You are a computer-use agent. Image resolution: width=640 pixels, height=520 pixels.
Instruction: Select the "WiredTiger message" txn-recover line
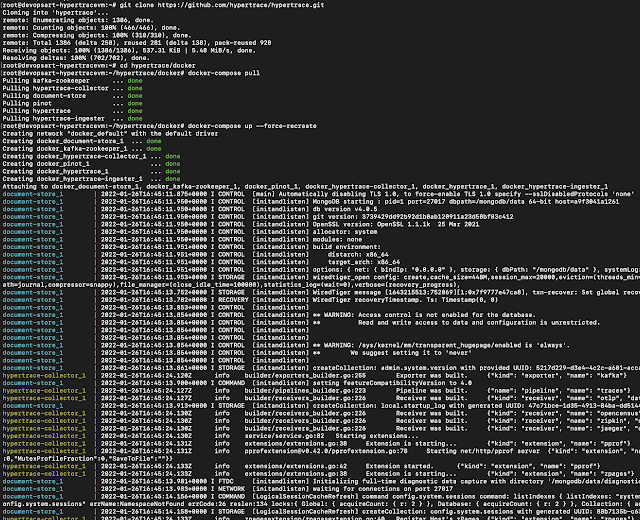[x=320, y=292]
